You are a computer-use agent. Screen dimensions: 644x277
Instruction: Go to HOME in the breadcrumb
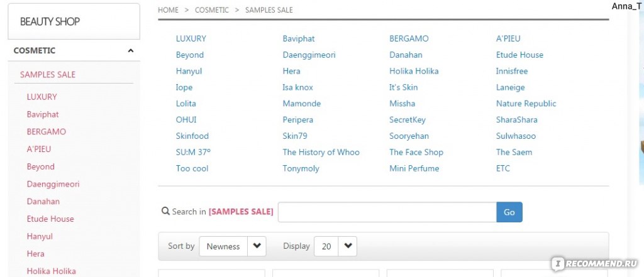(x=168, y=10)
